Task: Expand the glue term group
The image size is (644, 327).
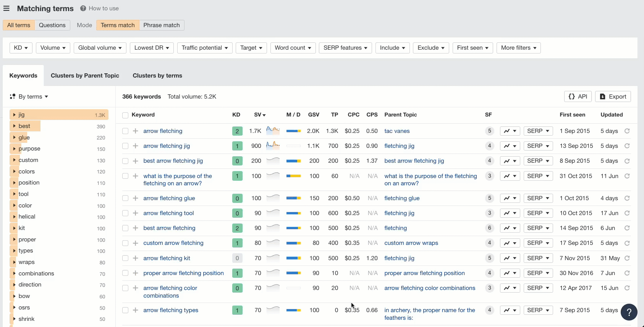Action: (14, 138)
